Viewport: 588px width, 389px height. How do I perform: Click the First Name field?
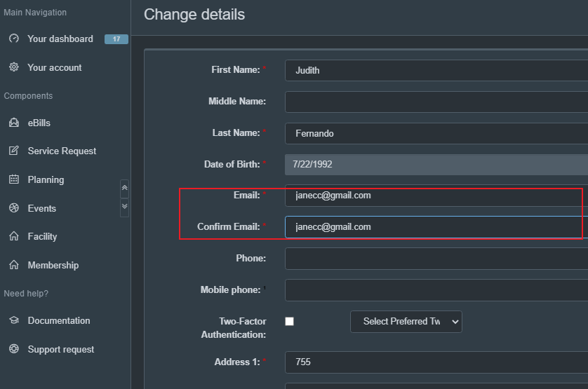tap(435, 70)
